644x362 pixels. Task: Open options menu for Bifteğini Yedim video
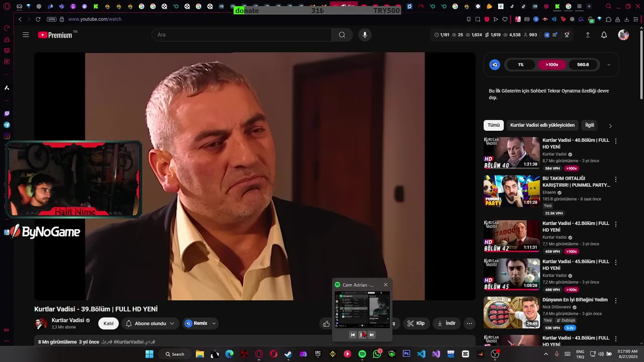click(616, 301)
